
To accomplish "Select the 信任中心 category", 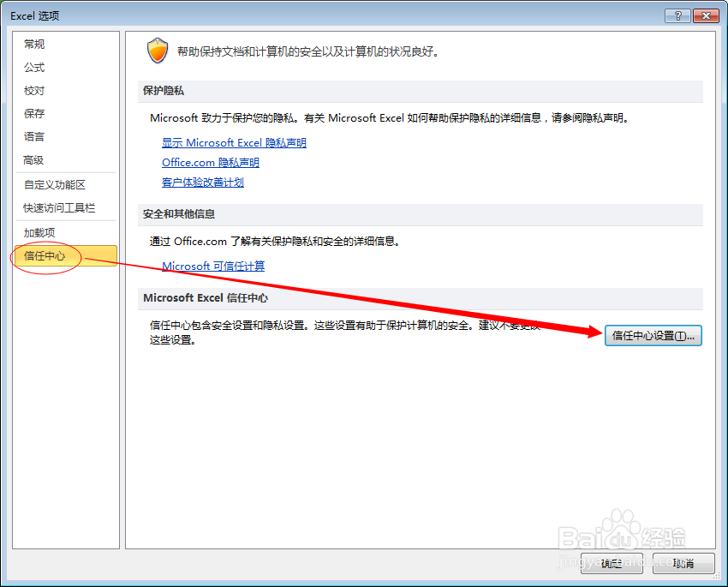I will tap(65, 256).
